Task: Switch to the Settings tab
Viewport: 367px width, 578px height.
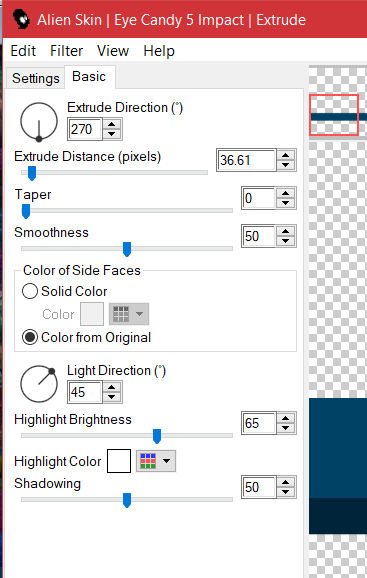Action: coord(35,78)
